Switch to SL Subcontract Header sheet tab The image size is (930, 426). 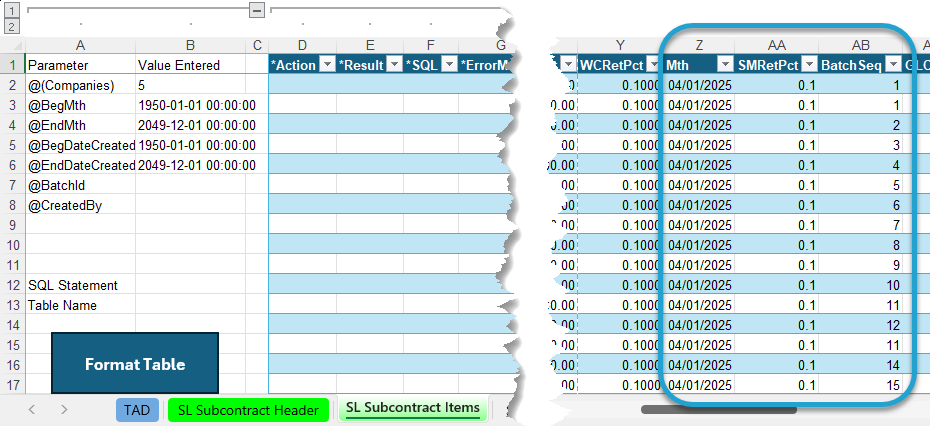(x=248, y=410)
